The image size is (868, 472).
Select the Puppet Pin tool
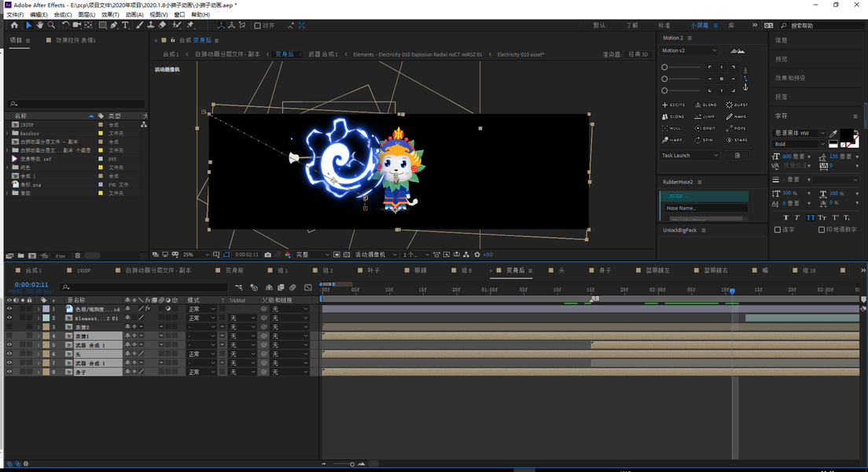[190, 25]
